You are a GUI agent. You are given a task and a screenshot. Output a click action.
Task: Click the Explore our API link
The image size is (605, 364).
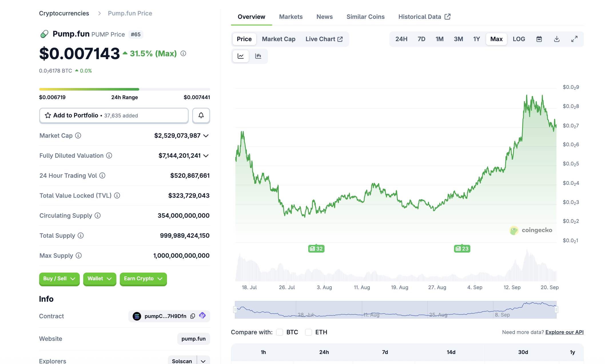point(564,332)
